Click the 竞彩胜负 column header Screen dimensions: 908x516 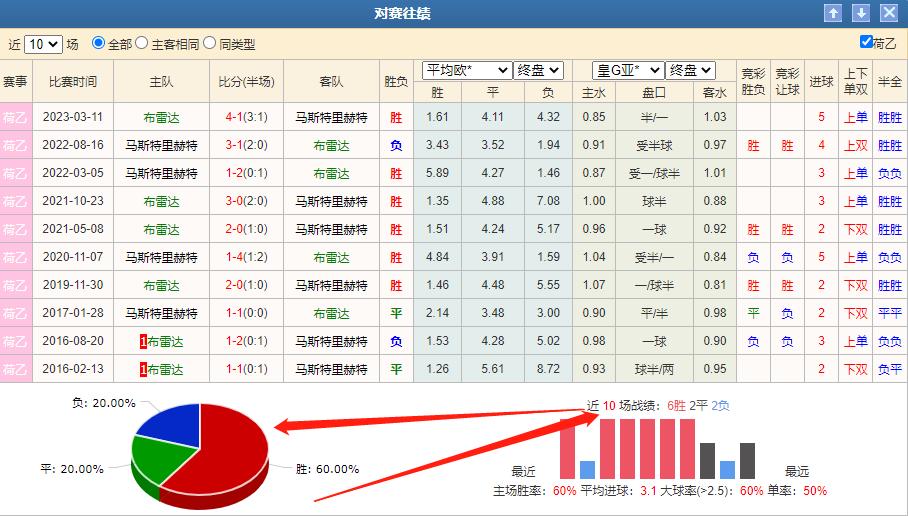[x=753, y=82]
